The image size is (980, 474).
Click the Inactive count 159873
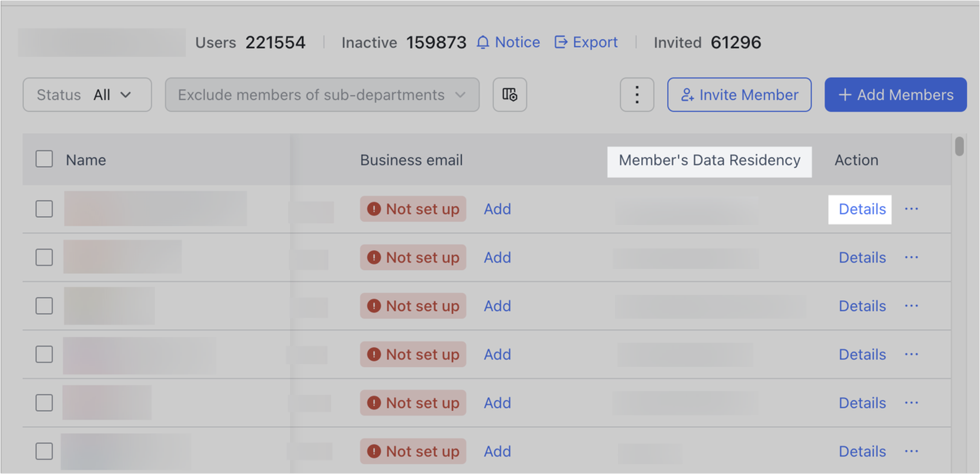[436, 42]
